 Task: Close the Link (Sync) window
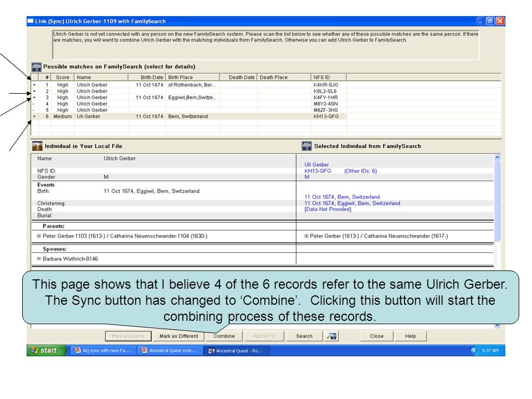click(500, 21)
